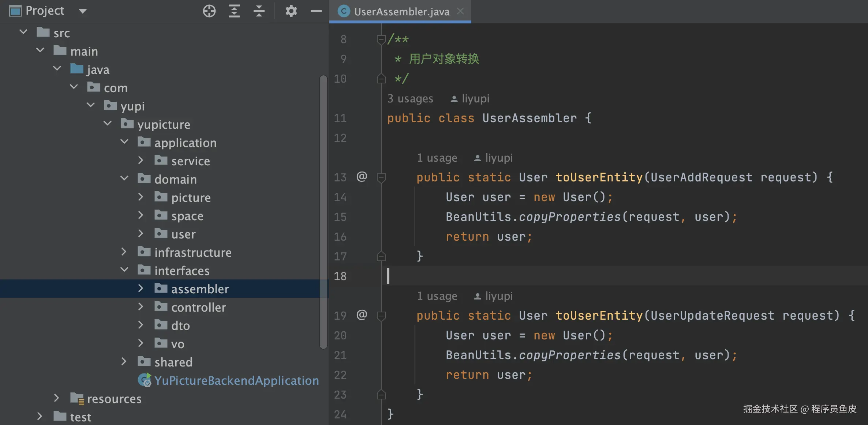The height and width of the screenshot is (425, 868).
Task: Click the Collapse All toolbar icon
Action: pyautogui.click(x=259, y=11)
